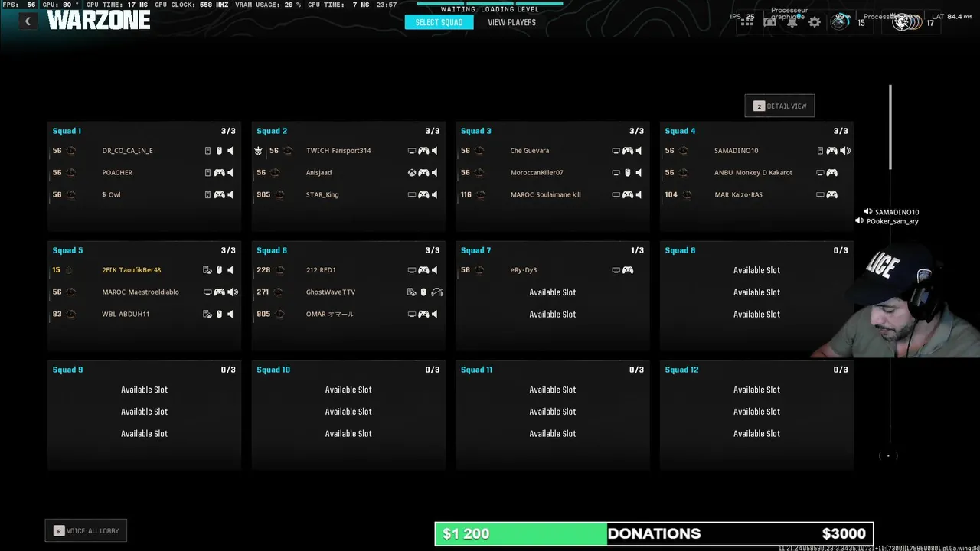Open the settings gear icon
Viewport: 980px width, 551px height.
815,22
